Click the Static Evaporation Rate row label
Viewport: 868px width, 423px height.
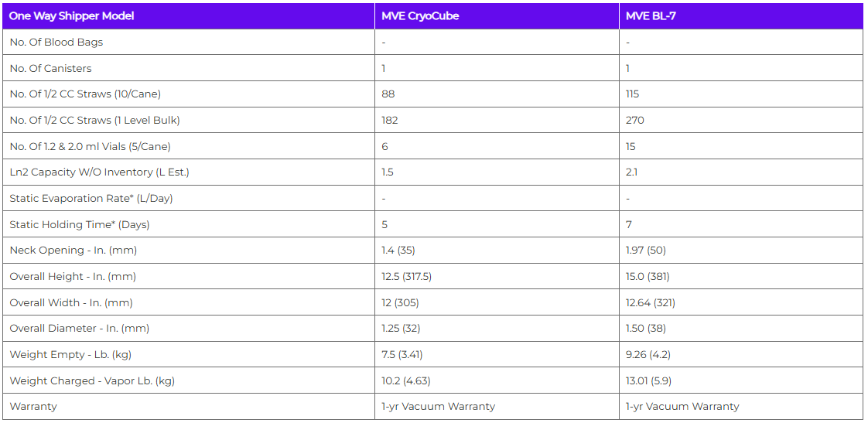(91, 198)
